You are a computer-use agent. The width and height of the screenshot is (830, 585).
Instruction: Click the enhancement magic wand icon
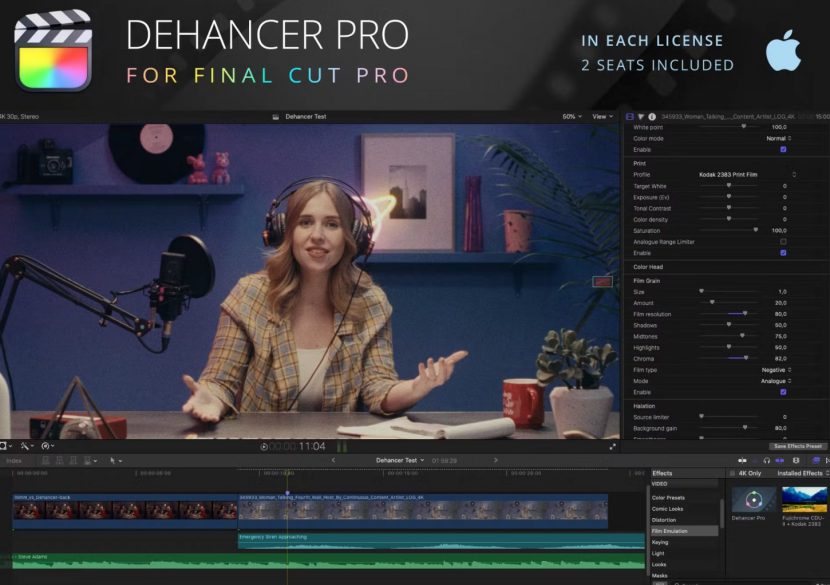coord(25,446)
